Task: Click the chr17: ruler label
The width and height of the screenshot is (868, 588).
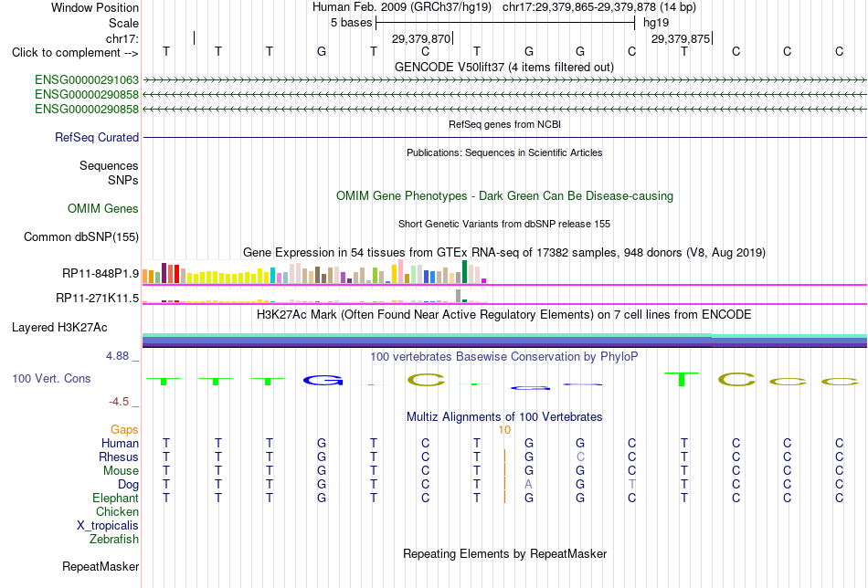Action: (122, 38)
